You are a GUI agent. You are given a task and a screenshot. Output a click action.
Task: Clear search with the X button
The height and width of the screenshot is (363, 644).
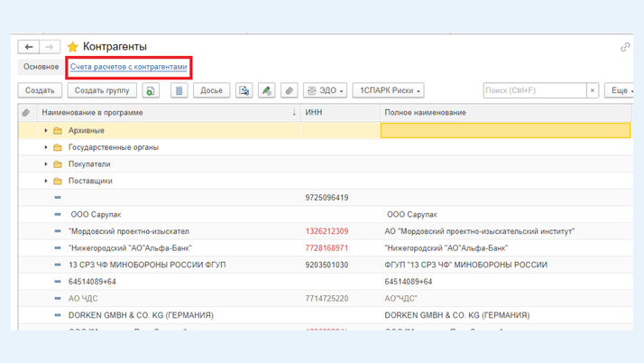tap(593, 90)
